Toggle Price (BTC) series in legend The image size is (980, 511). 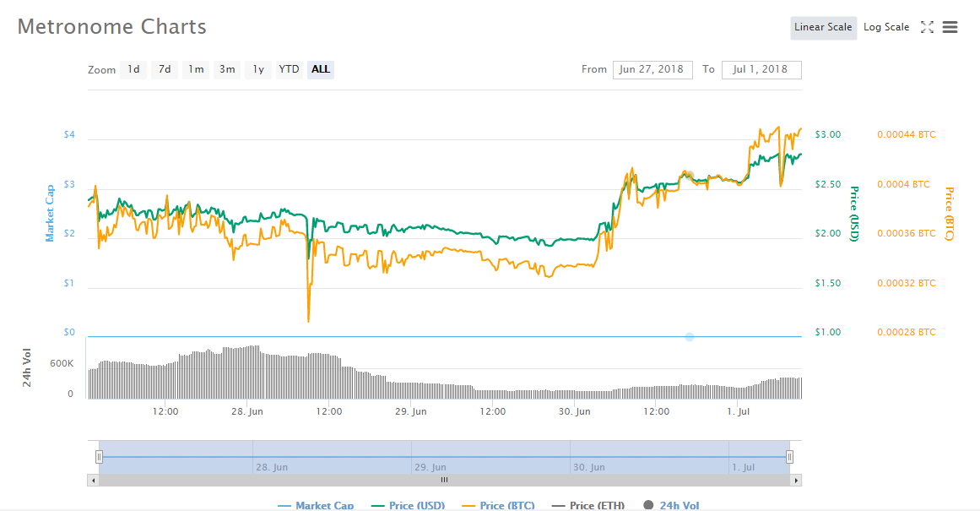coord(498,505)
